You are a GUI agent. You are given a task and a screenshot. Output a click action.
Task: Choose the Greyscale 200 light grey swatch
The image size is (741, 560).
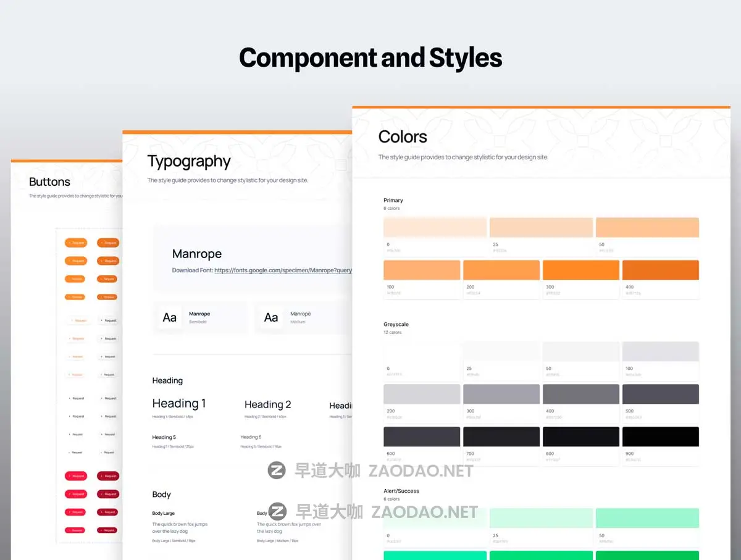pyautogui.click(x=422, y=394)
